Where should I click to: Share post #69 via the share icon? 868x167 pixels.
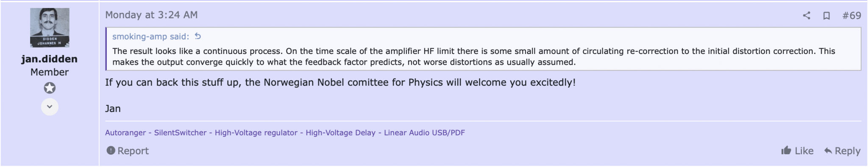pyautogui.click(x=806, y=16)
